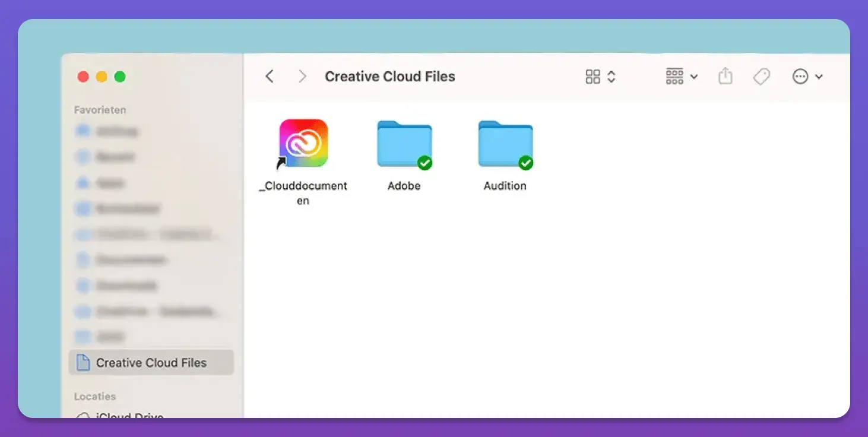Click the document icon beside sidebar Creative Cloud Files
Screen dimensions: 868x437
coord(84,363)
